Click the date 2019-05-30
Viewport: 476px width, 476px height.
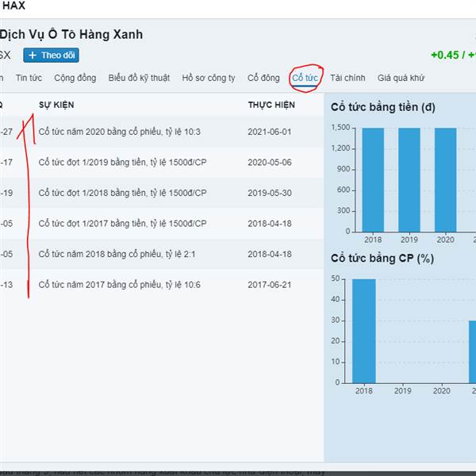point(270,193)
